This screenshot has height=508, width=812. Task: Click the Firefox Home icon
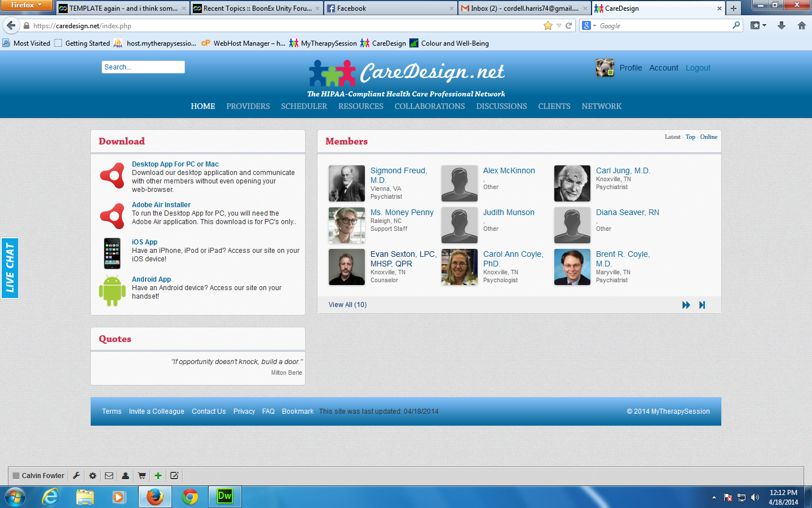pyautogui.click(x=802, y=25)
